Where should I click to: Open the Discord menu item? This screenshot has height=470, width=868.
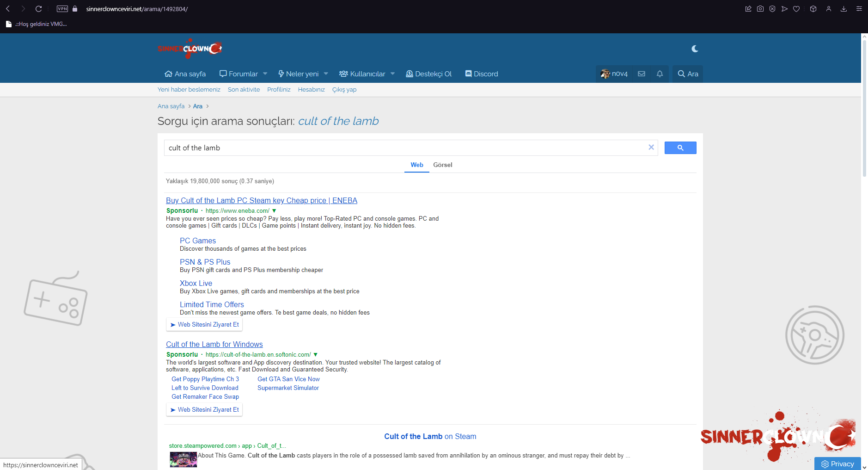tap(482, 74)
